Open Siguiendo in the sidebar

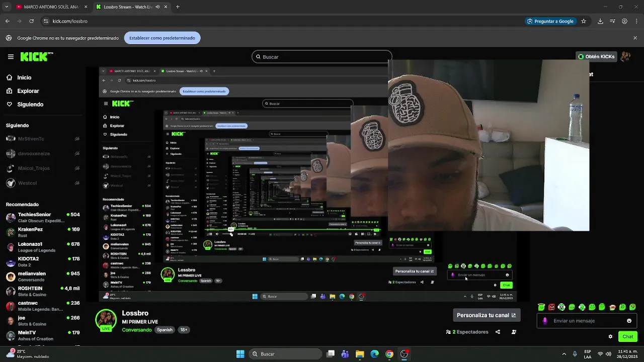click(30, 105)
